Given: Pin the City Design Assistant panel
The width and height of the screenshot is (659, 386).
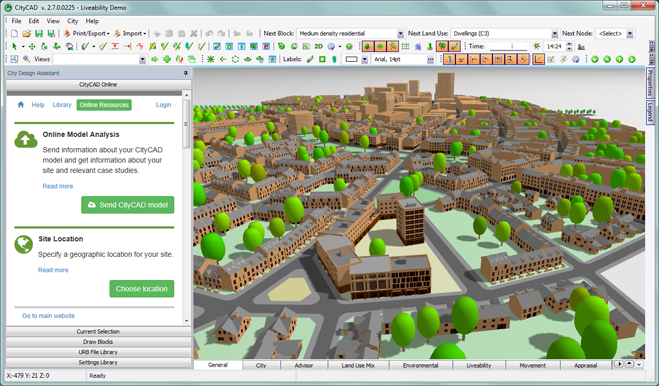Looking at the screenshot, I should pyautogui.click(x=186, y=73).
